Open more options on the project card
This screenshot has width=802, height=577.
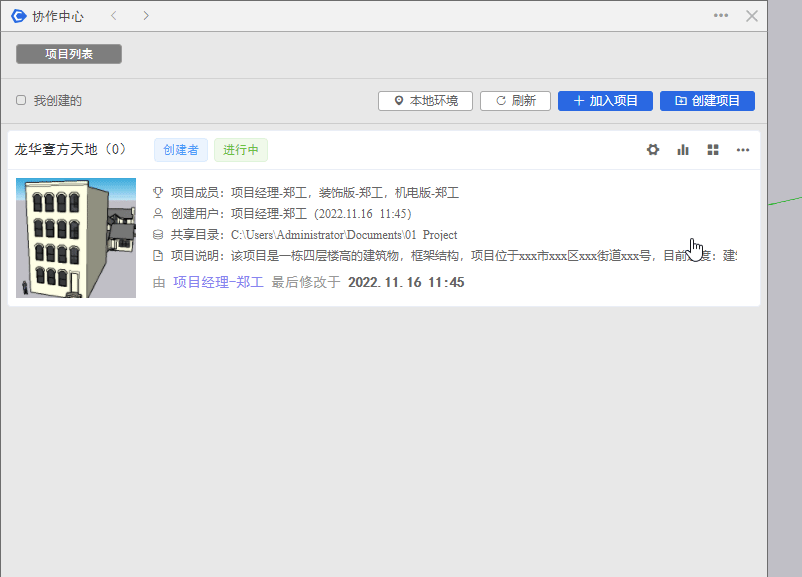click(x=743, y=150)
